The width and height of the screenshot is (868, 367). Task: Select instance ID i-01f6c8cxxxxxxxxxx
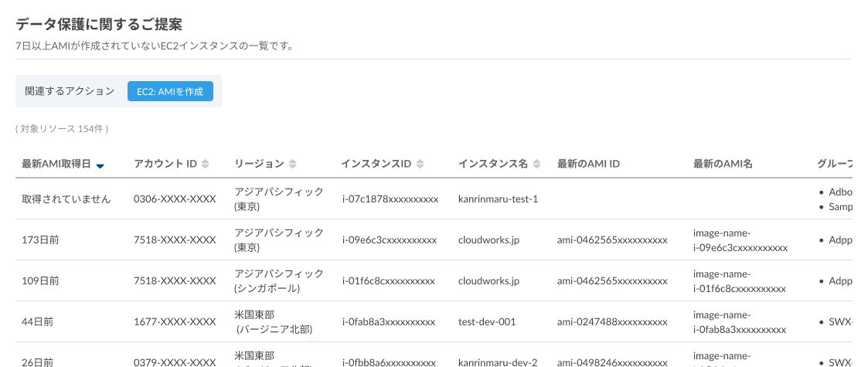click(x=388, y=281)
